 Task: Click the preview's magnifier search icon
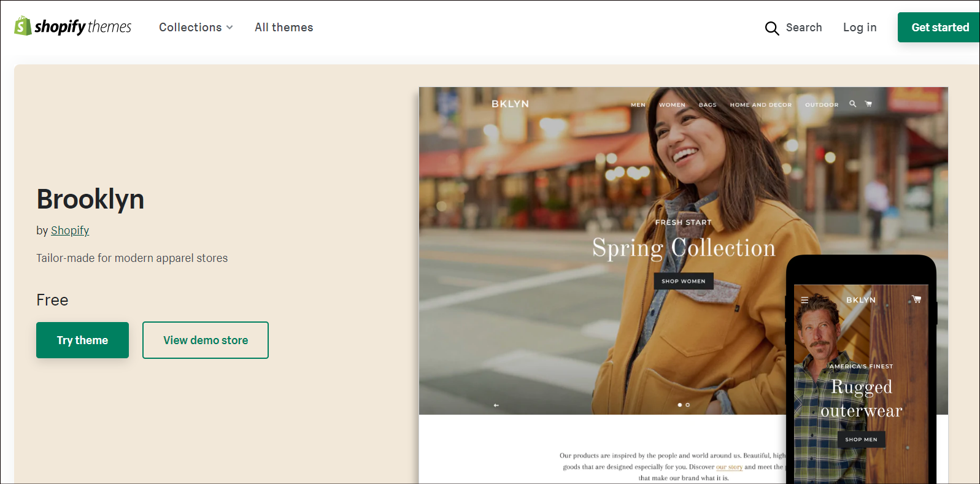pyautogui.click(x=852, y=104)
